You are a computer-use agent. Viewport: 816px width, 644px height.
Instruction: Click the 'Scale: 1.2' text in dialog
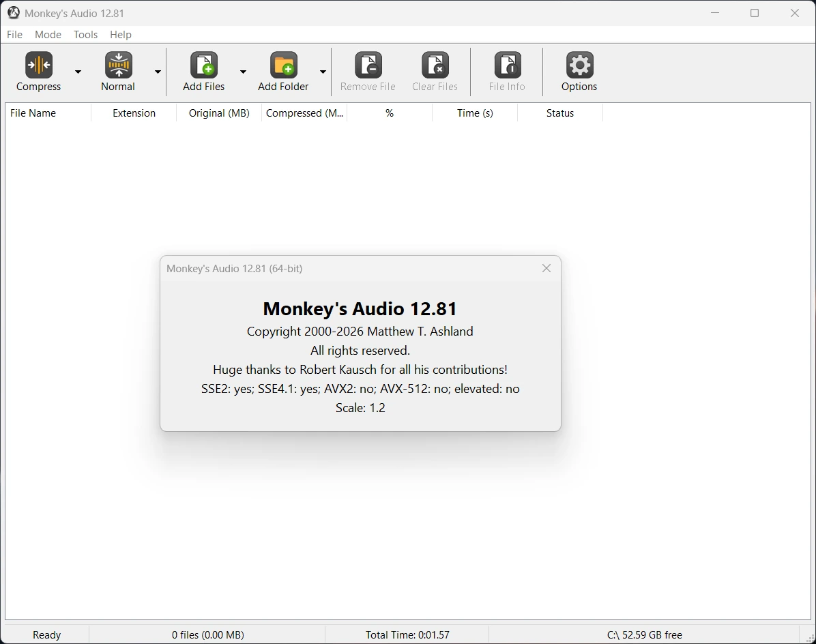[360, 408]
